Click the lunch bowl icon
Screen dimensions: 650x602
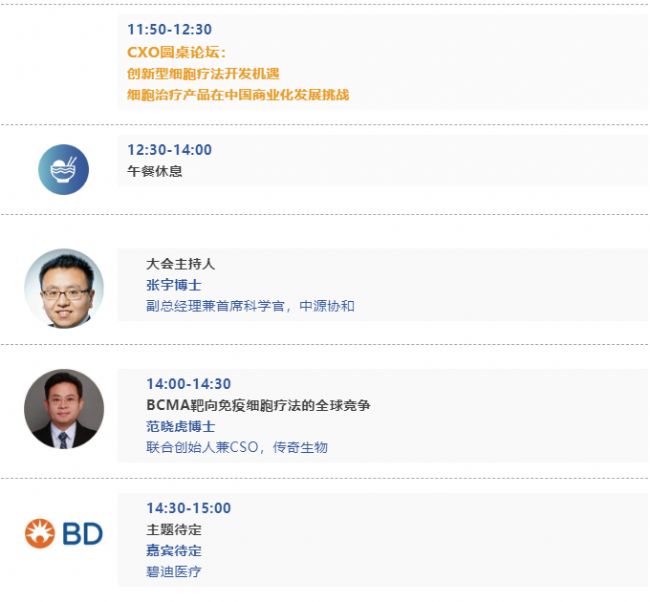63,169
